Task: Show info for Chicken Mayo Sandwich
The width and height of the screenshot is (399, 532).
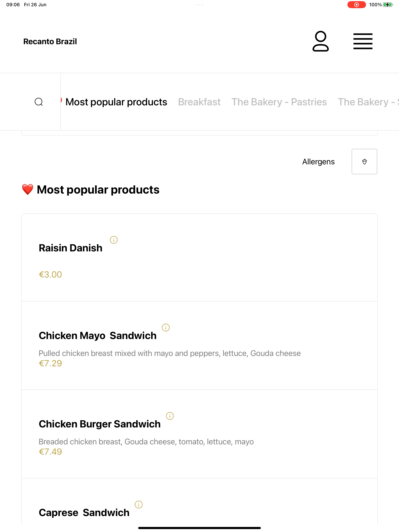Action: click(x=166, y=327)
